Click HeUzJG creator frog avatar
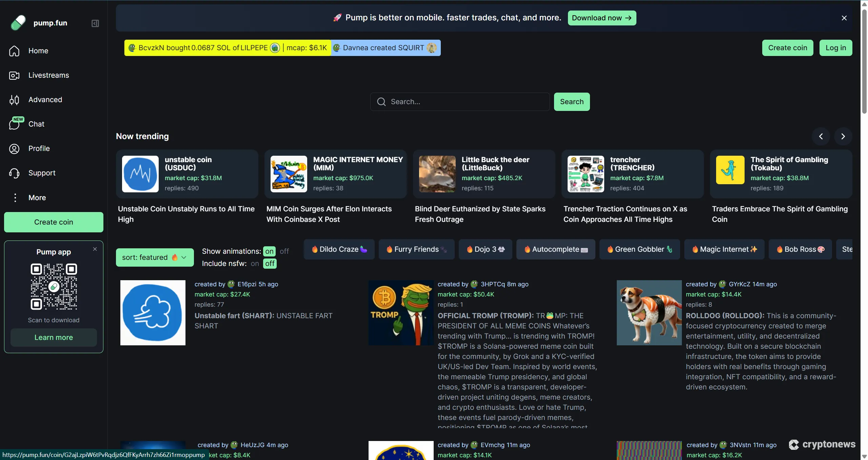 [234, 445]
